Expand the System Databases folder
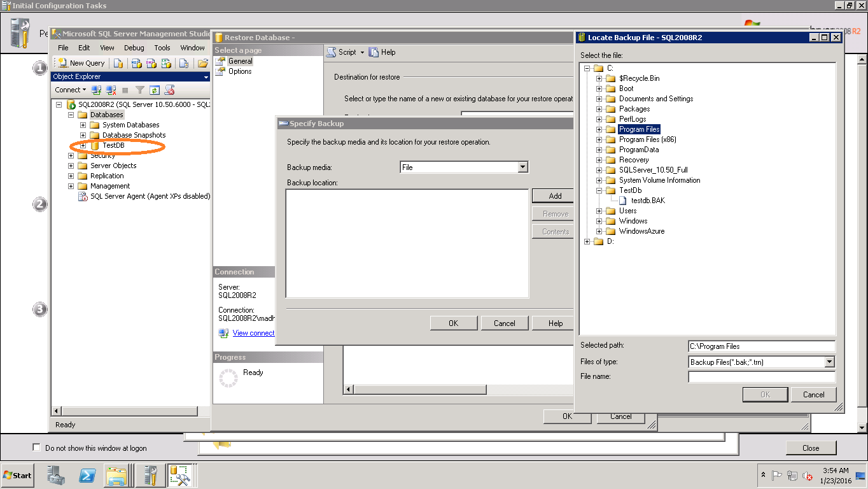 (83, 125)
